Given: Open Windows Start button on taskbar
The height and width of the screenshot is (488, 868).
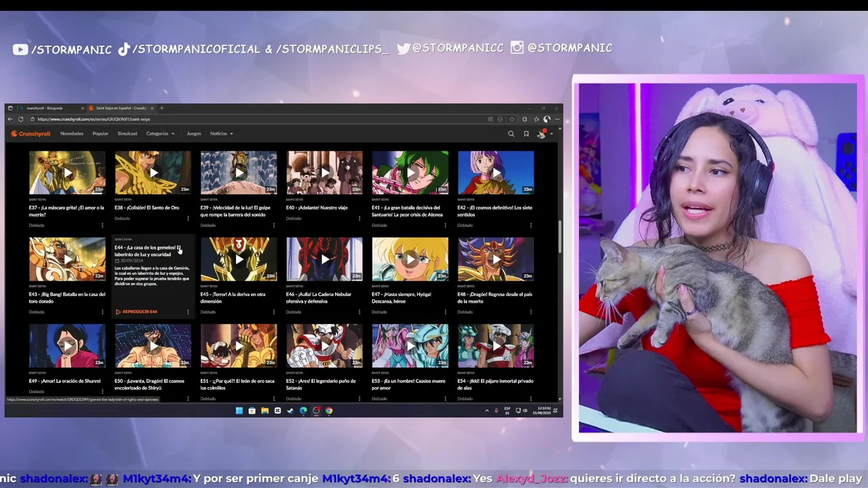Looking at the screenshot, I should click(x=239, y=411).
